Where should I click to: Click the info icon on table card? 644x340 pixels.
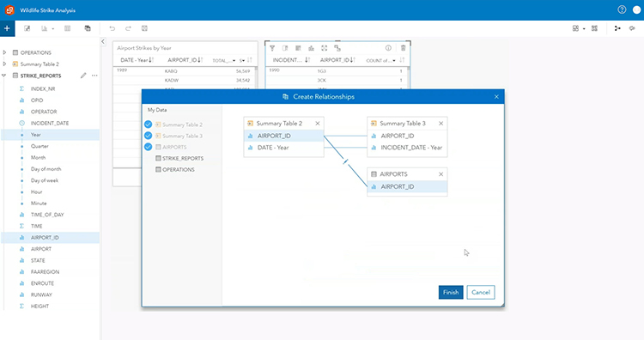(x=388, y=48)
